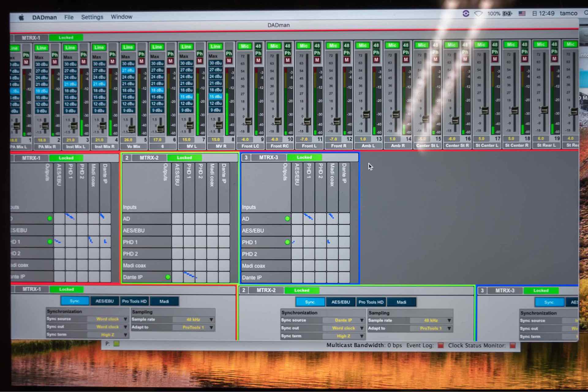Viewport: 588px width, 392px height.
Task: Open the US flag input source menu
Action: [x=522, y=13]
